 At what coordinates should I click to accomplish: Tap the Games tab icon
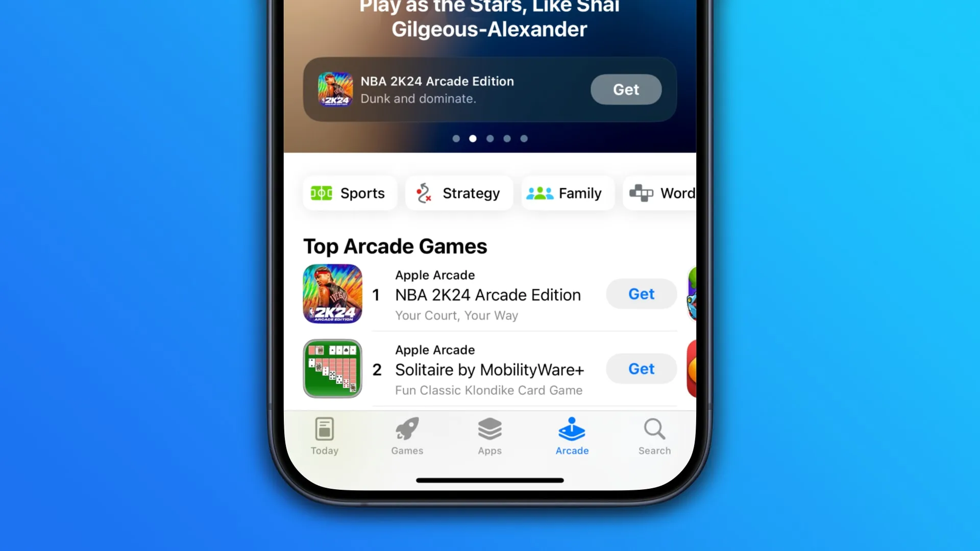(407, 436)
